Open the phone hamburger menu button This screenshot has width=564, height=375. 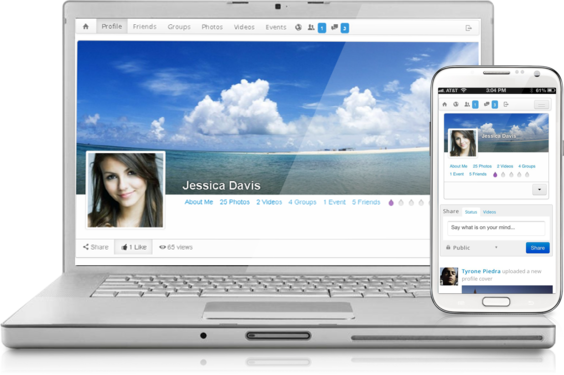pyautogui.click(x=541, y=105)
